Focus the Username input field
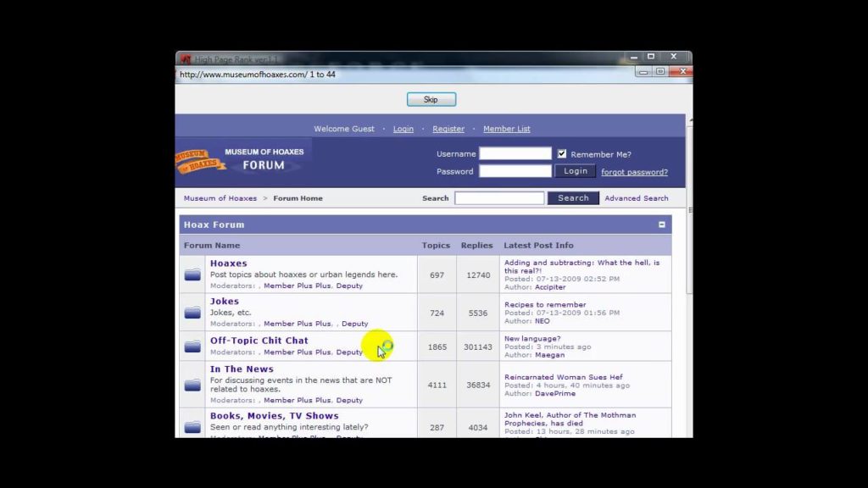 515,154
